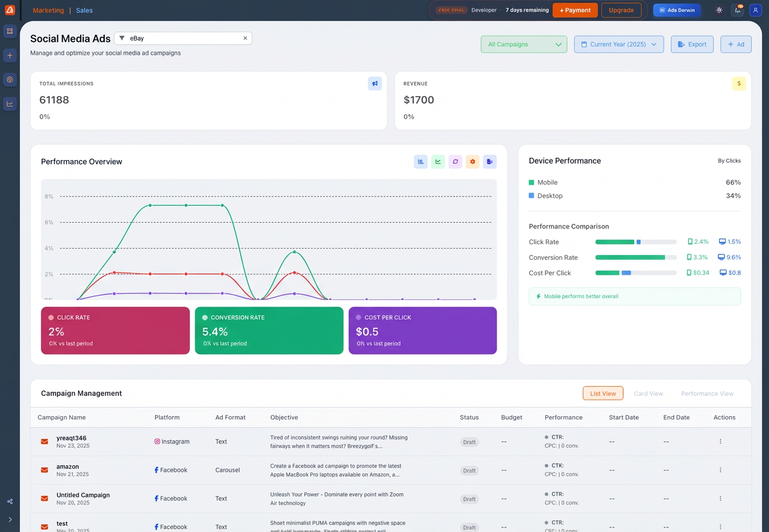Click the Export button
The image size is (769, 532).
coord(692,44)
